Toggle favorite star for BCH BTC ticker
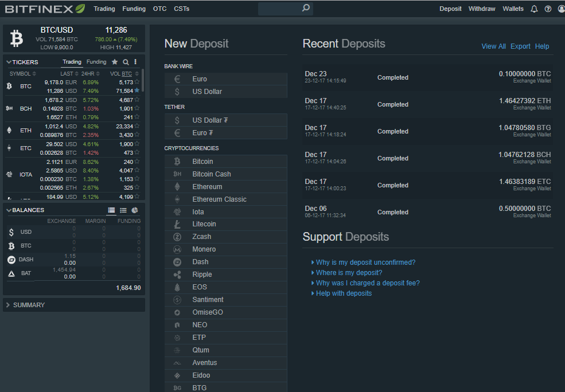Image resolution: width=565 pixels, height=392 pixels. click(x=137, y=108)
